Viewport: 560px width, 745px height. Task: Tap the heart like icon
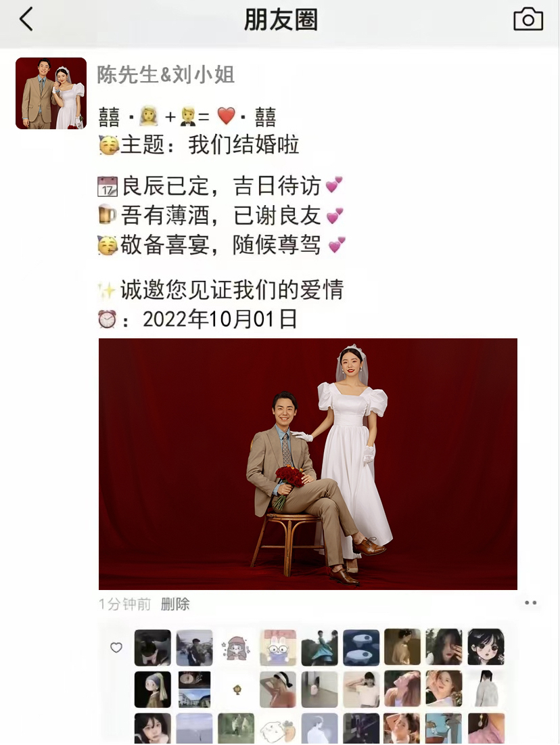click(116, 648)
